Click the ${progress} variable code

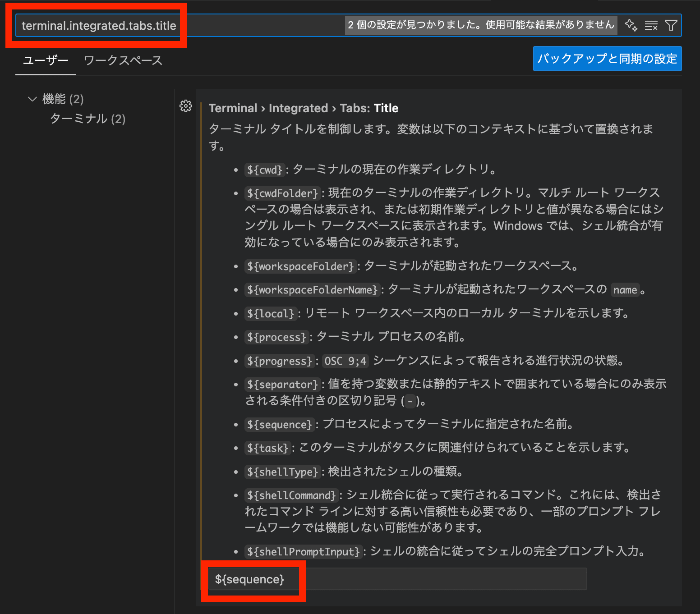click(x=280, y=361)
